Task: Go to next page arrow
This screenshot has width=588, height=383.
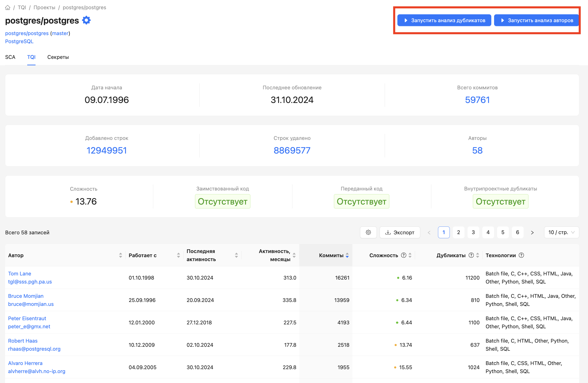Action: point(532,232)
